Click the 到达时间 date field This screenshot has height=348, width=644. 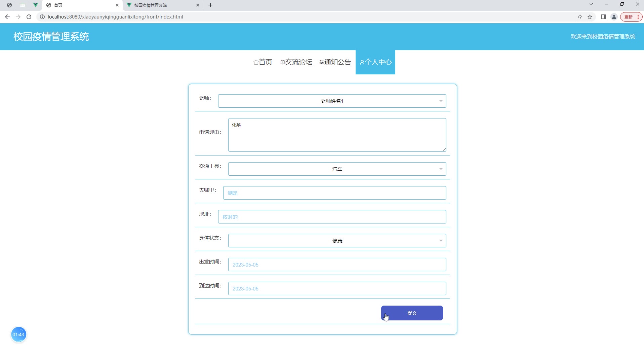[x=337, y=288]
